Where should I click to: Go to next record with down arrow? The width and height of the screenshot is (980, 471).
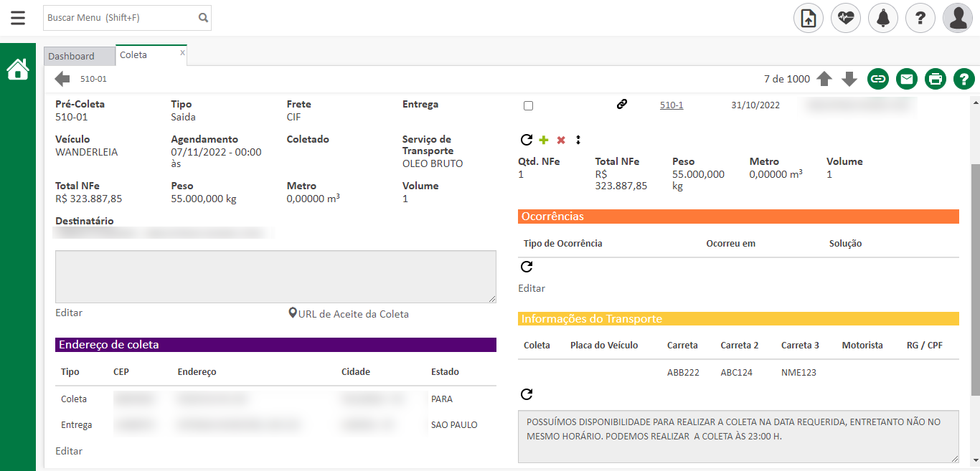(x=849, y=79)
